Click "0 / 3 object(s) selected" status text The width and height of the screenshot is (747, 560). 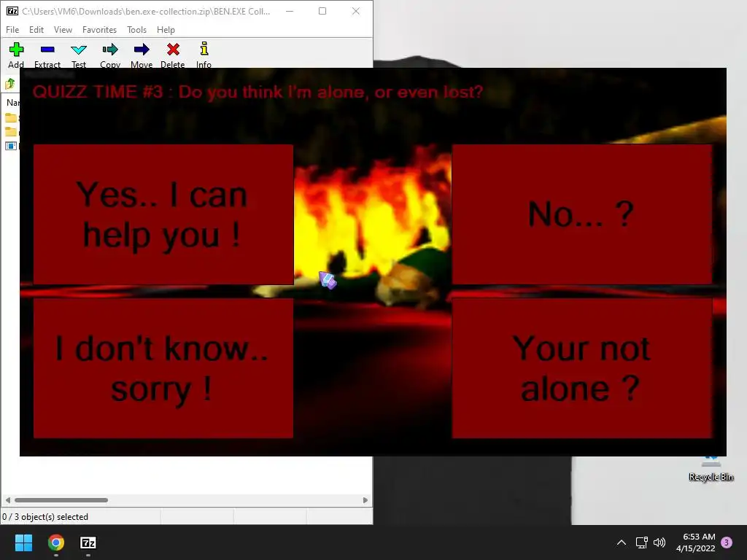point(45,517)
